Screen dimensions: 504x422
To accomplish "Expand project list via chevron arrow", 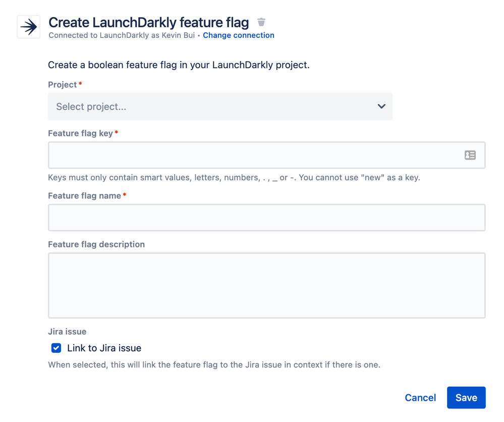I will (381, 106).
